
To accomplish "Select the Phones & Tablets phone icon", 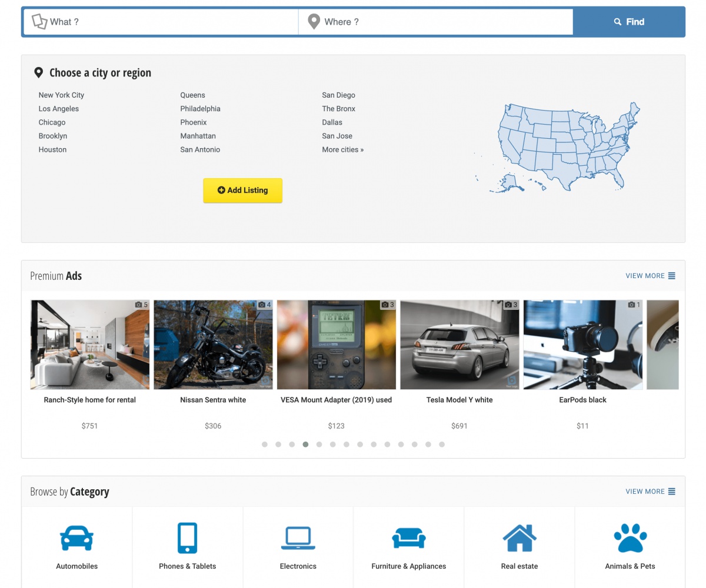I will [x=187, y=538].
